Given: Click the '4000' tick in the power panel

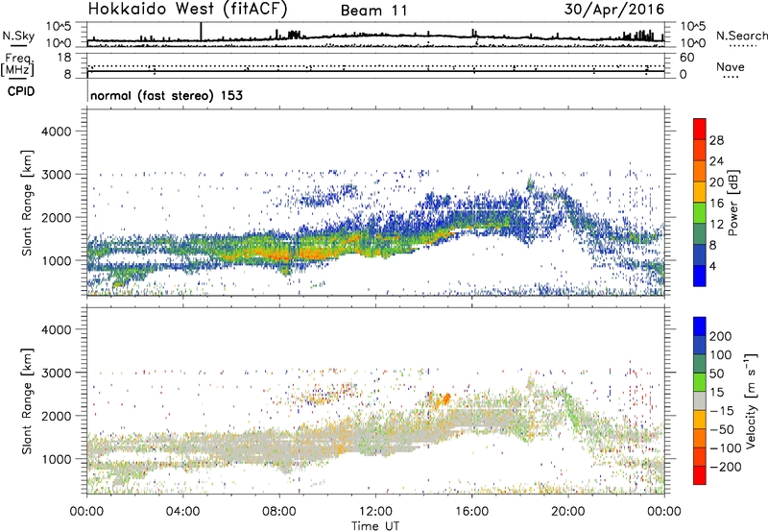Looking at the screenshot, I should pos(57,132).
